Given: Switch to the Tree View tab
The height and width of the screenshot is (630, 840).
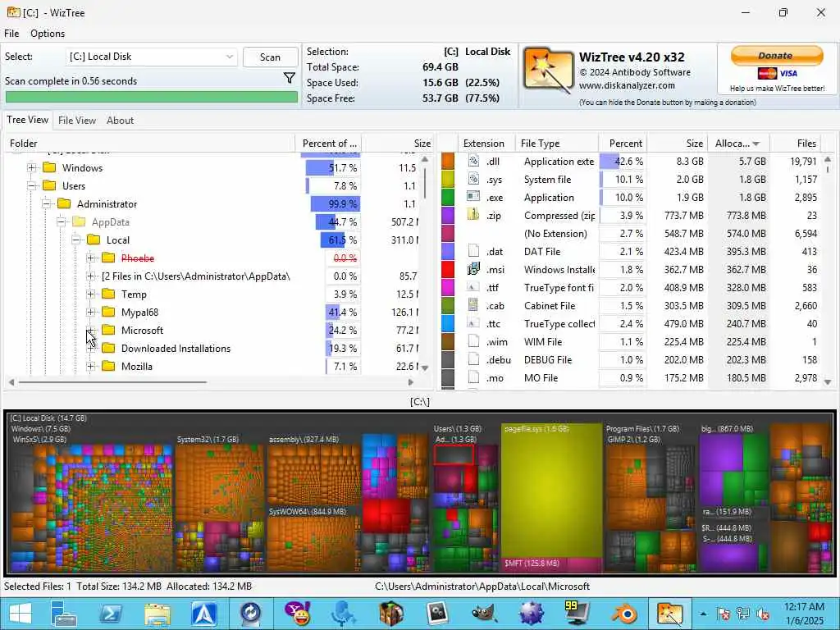Looking at the screenshot, I should (27, 120).
